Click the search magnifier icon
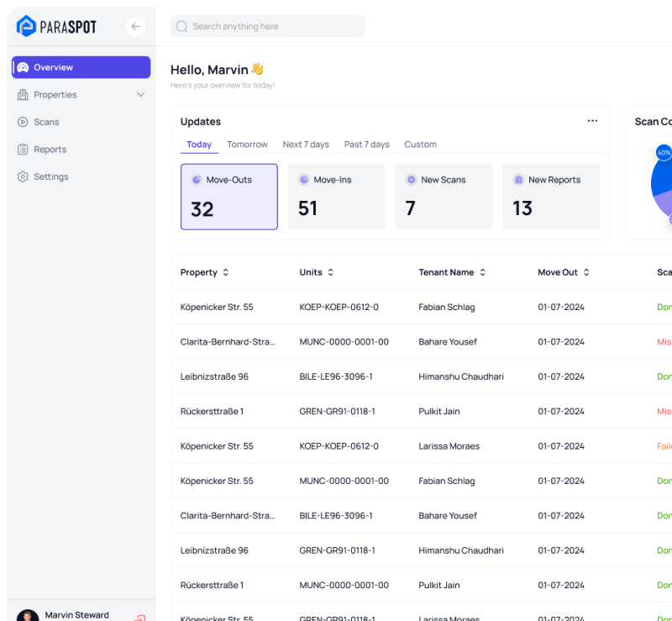This screenshot has height=621, width=672. click(x=182, y=27)
